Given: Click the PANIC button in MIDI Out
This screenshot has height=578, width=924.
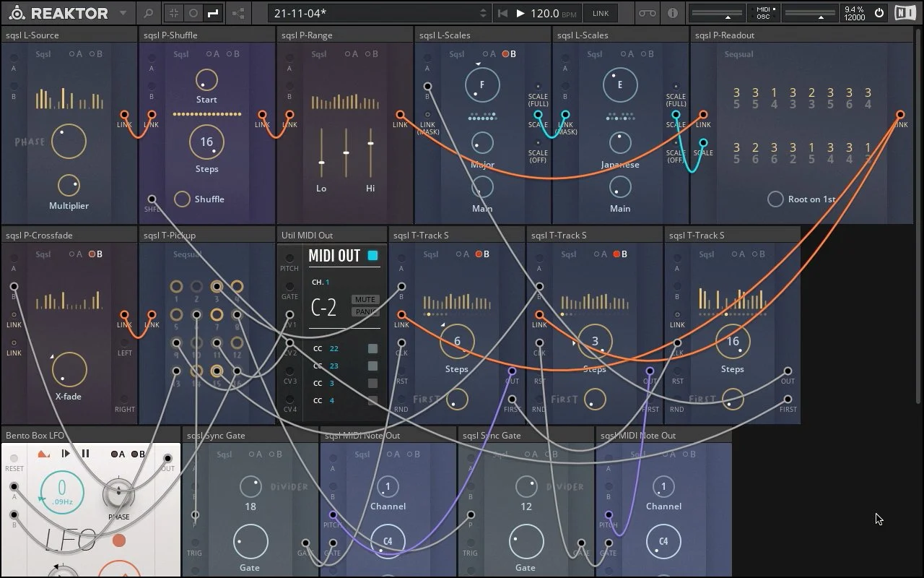Looking at the screenshot, I should 365,311.
